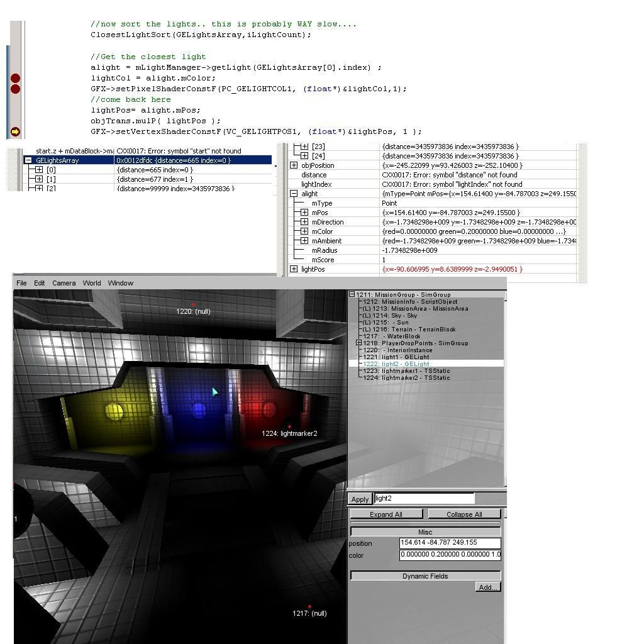Click the yellow round light in the scene
The image size is (644, 644).
click(x=114, y=411)
